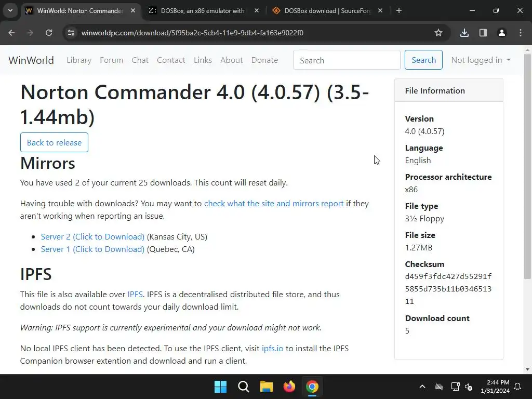Open the About menu item
Screen dimensions: 532x399
coord(232,60)
